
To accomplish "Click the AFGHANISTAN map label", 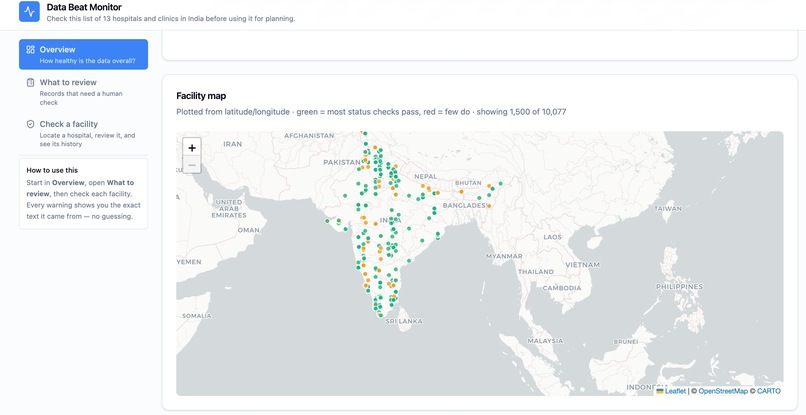I will 309,136.
